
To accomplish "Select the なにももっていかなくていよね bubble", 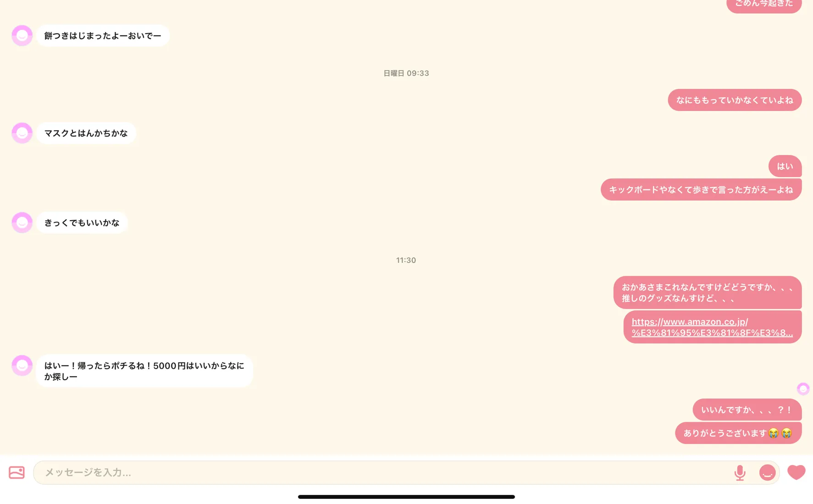I will (x=735, y=100).
